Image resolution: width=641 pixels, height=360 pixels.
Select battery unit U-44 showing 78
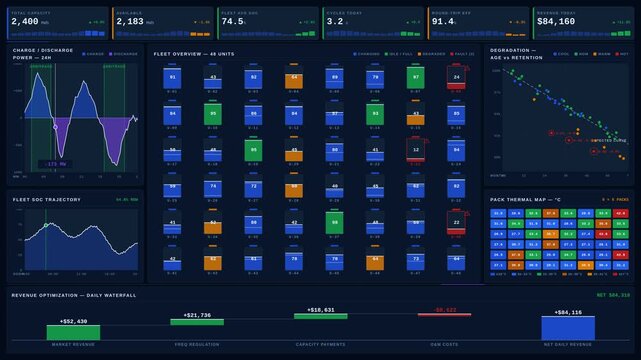[294, 259]
